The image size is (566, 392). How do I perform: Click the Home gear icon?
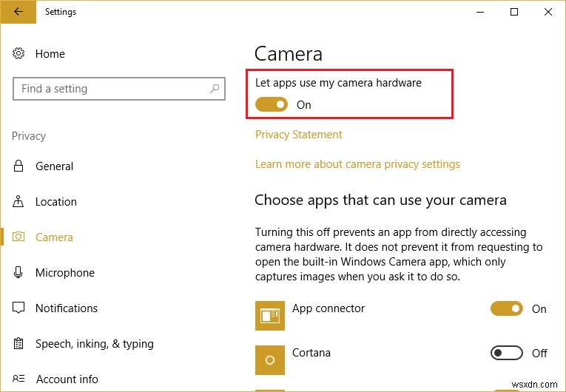pyautogui.click(x=19, y=54)
